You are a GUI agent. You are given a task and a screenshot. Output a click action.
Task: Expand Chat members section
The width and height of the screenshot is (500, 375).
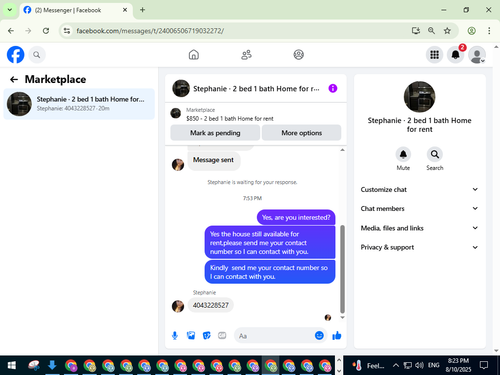(419, 208)
